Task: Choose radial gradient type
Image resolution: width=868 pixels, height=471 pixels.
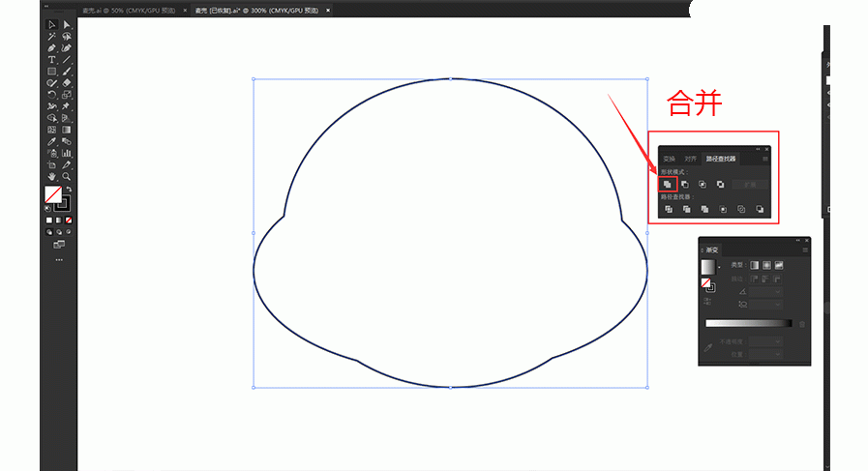Action: click(765, 265)
